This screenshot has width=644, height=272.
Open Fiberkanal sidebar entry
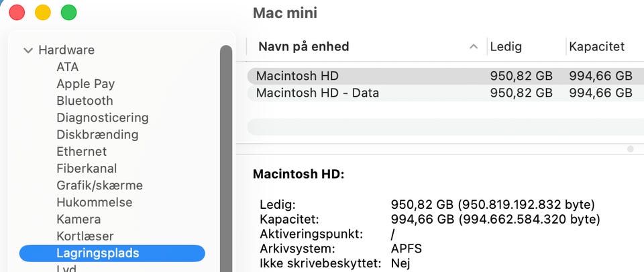86,169
